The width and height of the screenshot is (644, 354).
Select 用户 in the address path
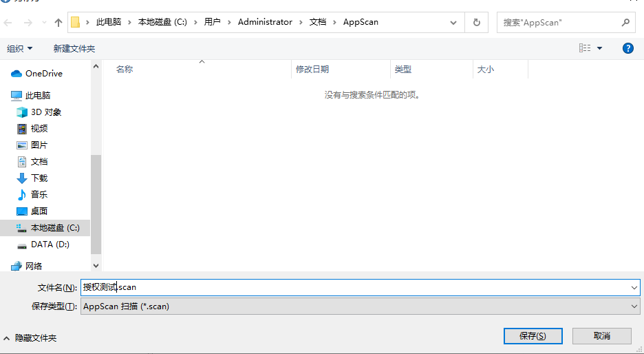point(213,22)
